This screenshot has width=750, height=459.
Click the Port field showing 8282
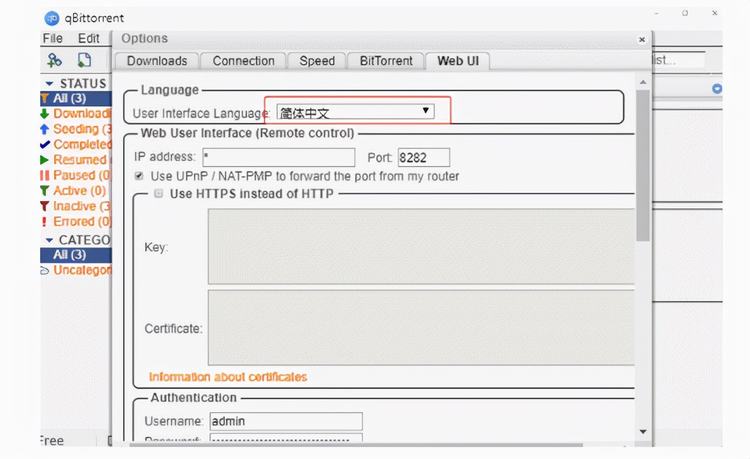pos(424,157)
